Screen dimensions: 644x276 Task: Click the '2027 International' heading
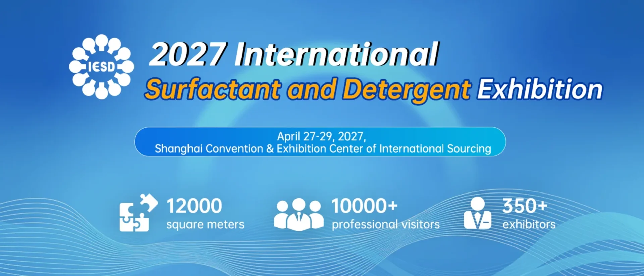pos(294,54)
